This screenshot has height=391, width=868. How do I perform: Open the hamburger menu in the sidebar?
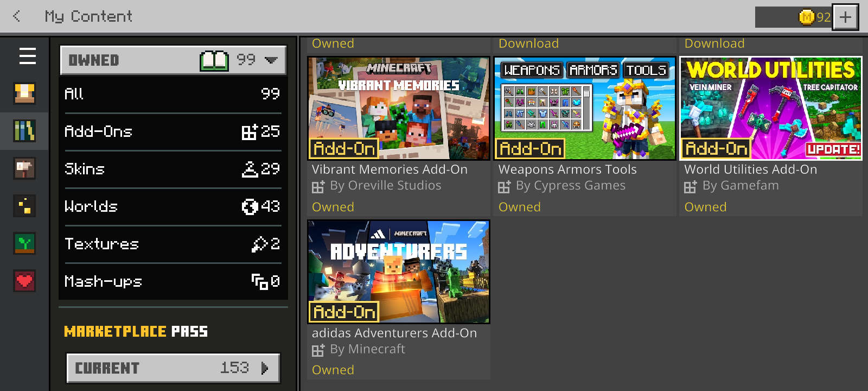coord(27,56)
